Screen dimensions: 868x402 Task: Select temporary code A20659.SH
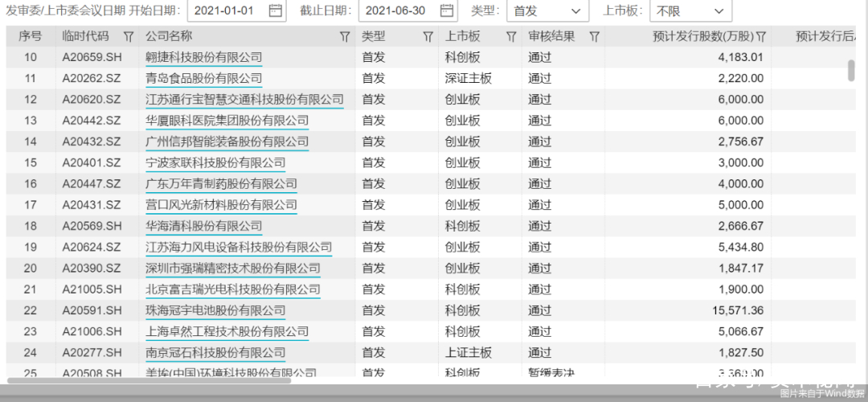click(x=92, y=57)
